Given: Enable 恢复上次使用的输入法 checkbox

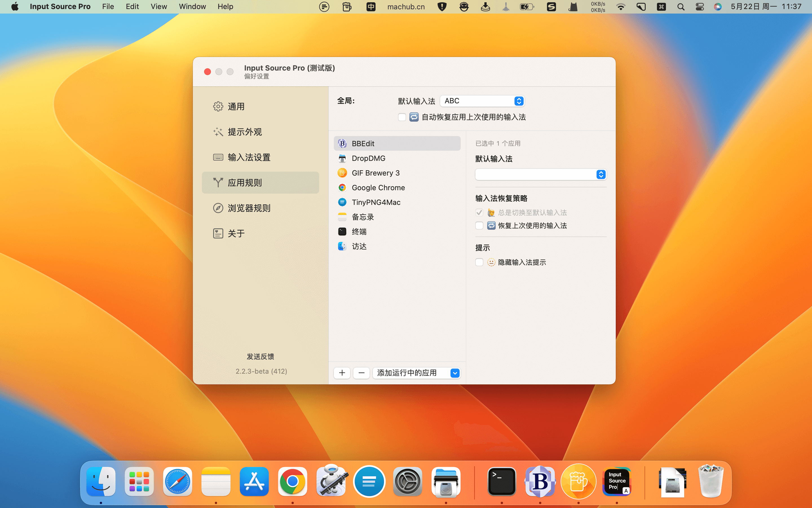Looking at the screenshot, I should click(x=479, y=225).
